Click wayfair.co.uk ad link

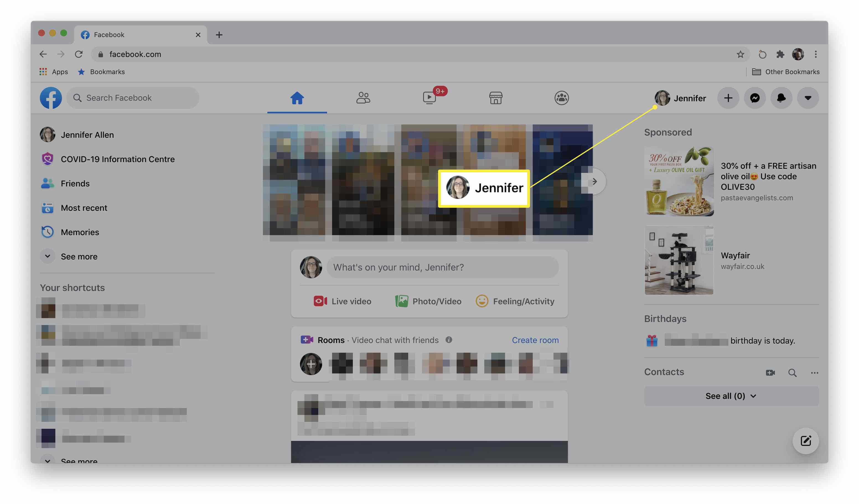point(742,266)
